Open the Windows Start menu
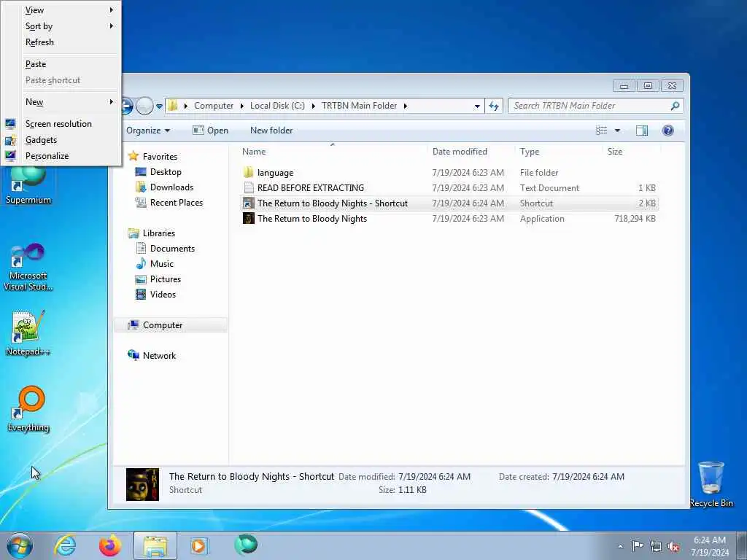Screen dimensions: 747x560 (20, 545)
